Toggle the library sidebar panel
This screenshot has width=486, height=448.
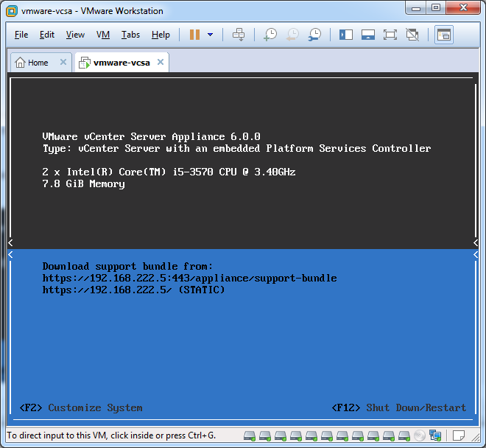tap(346, 35)
